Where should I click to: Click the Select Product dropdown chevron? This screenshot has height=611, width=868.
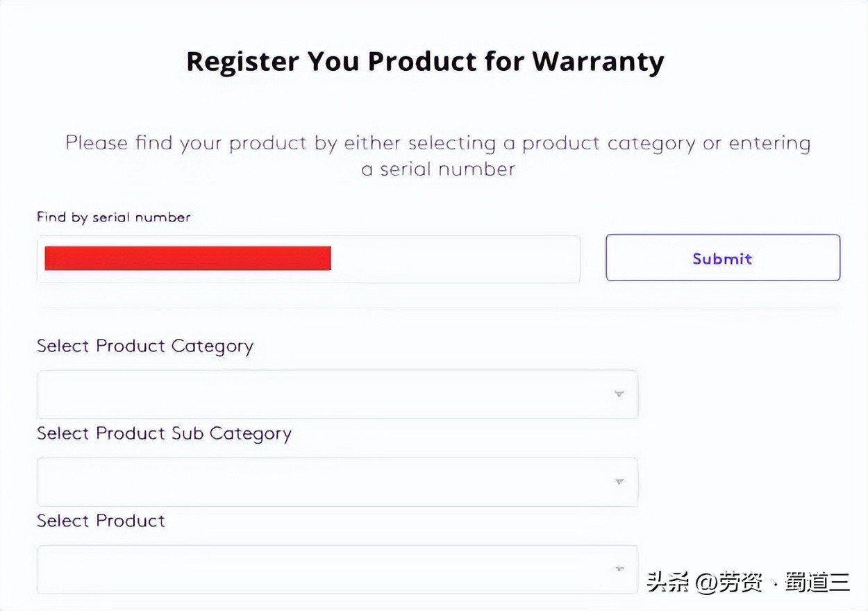pyautogui.click(x=618, y=569)
